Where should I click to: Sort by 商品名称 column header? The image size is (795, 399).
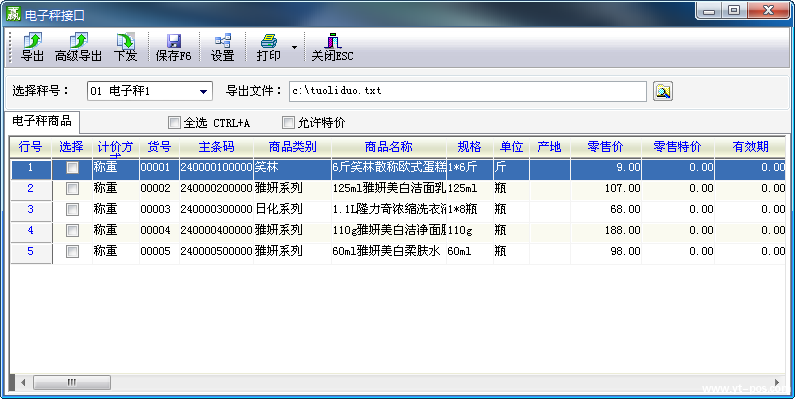pyautogui.click(x=389, y=147)
